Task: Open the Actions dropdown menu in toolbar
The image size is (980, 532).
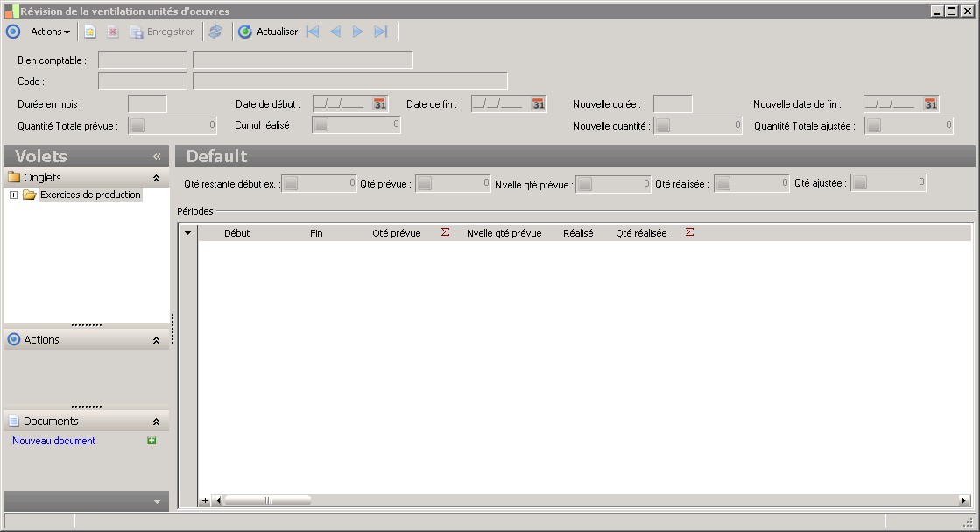Action: [50, 32]
